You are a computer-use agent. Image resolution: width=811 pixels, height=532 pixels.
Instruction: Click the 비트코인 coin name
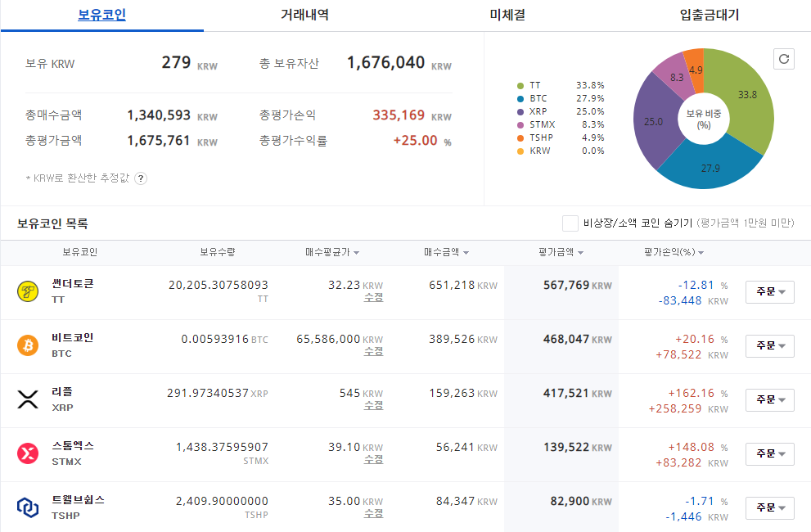tap(73, 337)
